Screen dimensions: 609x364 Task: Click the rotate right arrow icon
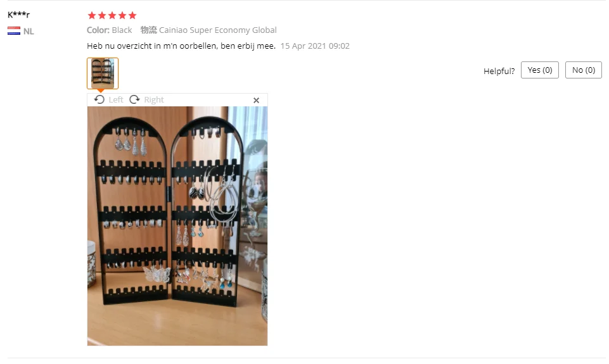coord(134,100)
